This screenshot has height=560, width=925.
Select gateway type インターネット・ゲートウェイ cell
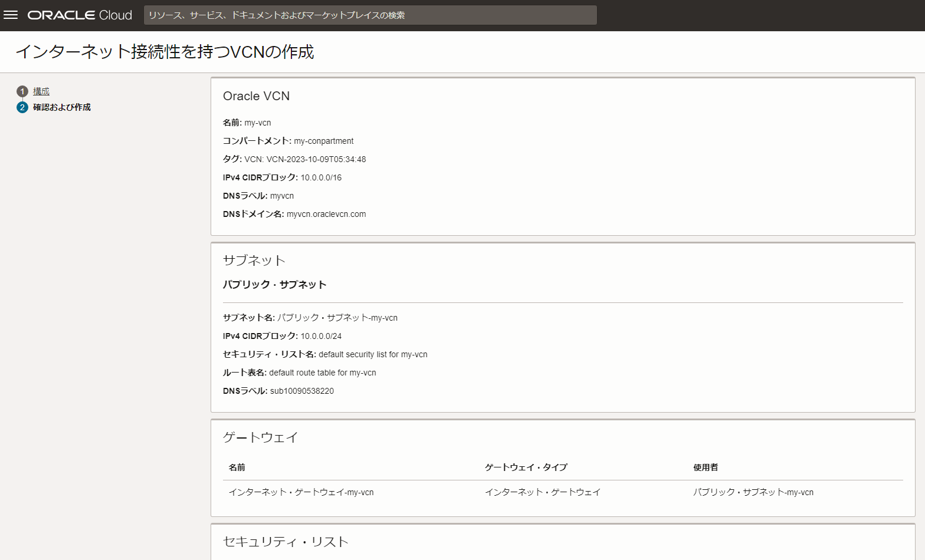click(x=543, y=492)
